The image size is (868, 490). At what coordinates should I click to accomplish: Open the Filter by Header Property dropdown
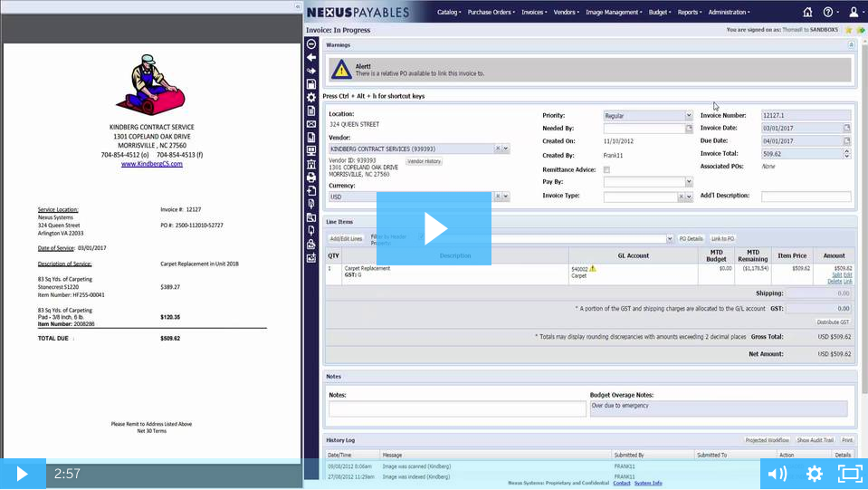[x=669, y=238]
